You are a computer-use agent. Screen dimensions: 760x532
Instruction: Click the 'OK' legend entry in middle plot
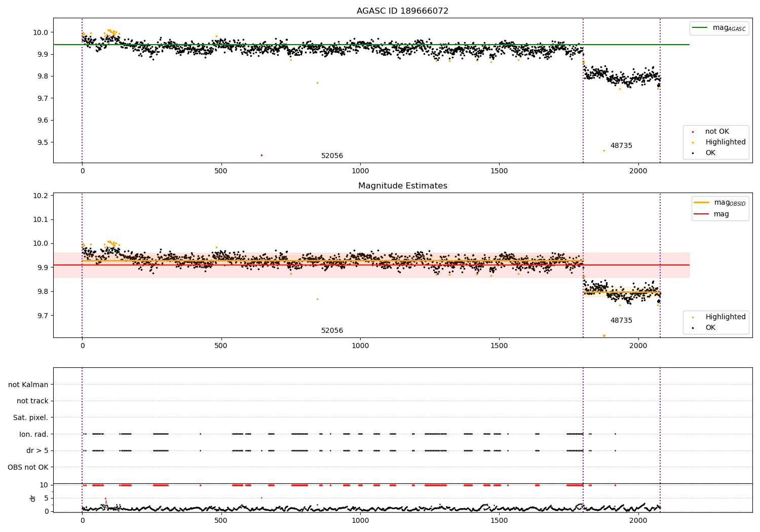703,328
